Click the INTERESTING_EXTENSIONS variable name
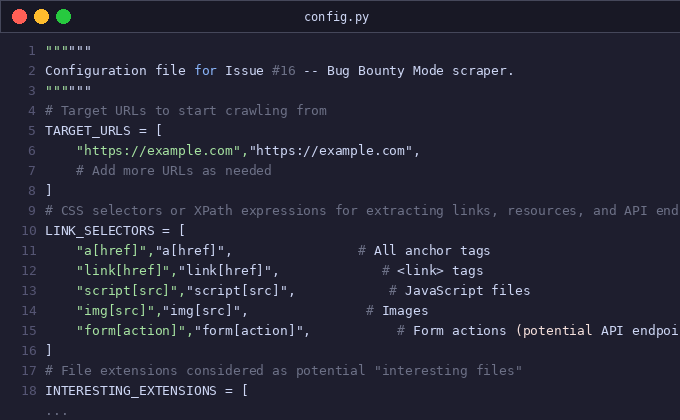Viewport: 680px width, 420px height. (x=131, y=390)
